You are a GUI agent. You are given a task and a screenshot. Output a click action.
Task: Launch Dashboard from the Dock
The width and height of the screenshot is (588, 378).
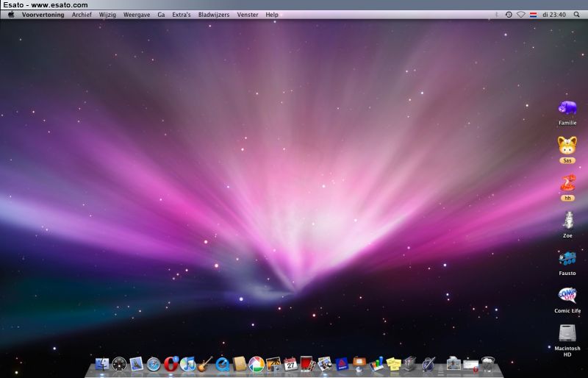[x=119, y=364]
